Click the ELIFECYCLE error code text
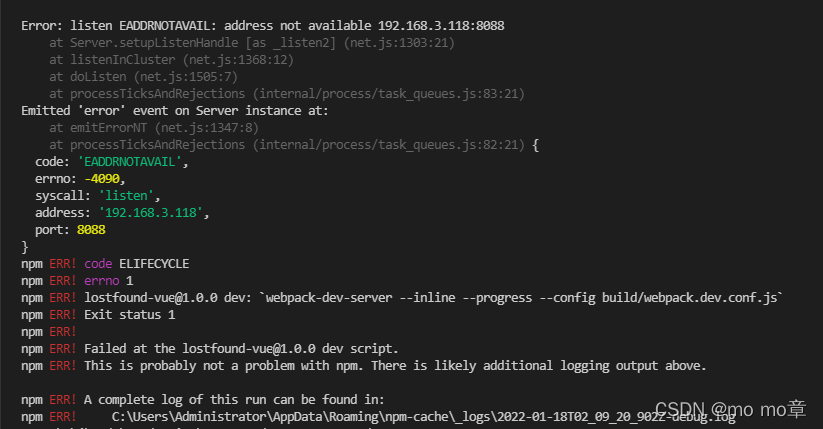This screenshot has height=429, width=823. click(154, 264)
